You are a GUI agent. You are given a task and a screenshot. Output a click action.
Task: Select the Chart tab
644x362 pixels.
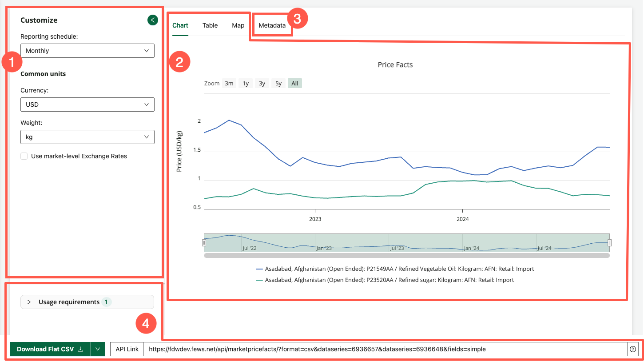(180, 25)
